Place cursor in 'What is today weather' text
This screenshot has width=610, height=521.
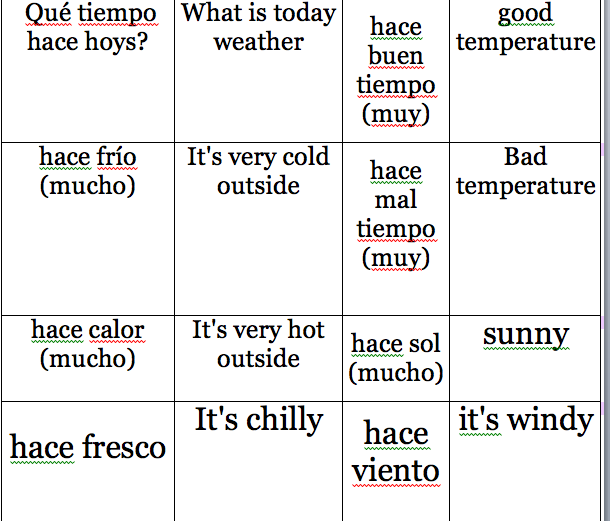pos(258,28)
